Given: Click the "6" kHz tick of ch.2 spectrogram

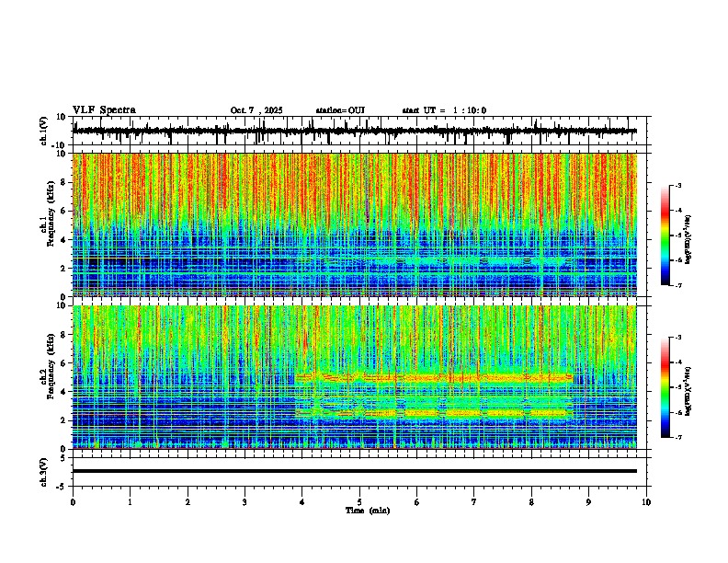Looking at the screenshot, I should tap(64, 363).
